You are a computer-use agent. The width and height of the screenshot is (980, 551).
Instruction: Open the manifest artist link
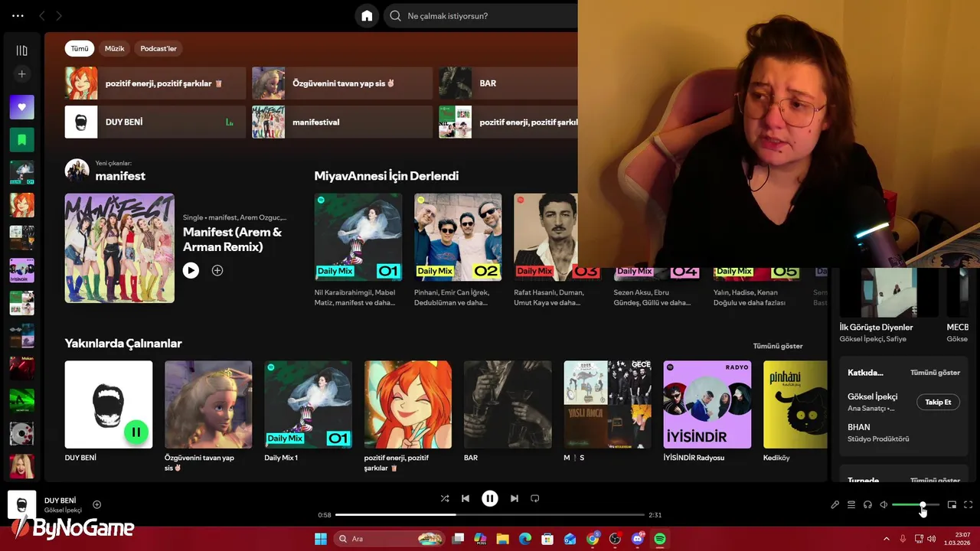point(120,176)
